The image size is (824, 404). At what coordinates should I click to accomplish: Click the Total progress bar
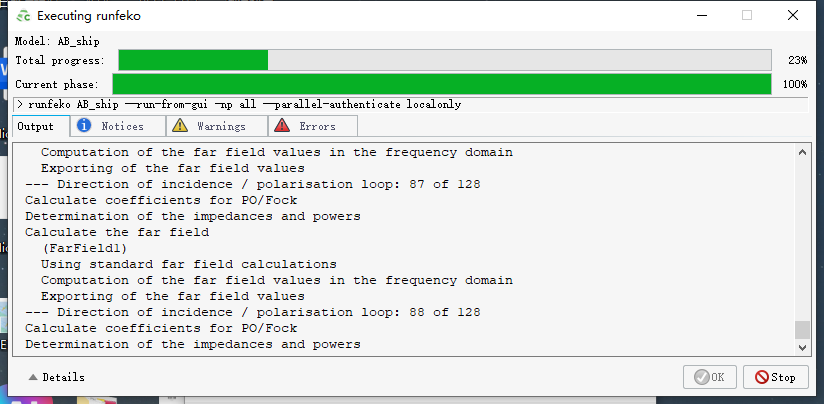[445, 60]
